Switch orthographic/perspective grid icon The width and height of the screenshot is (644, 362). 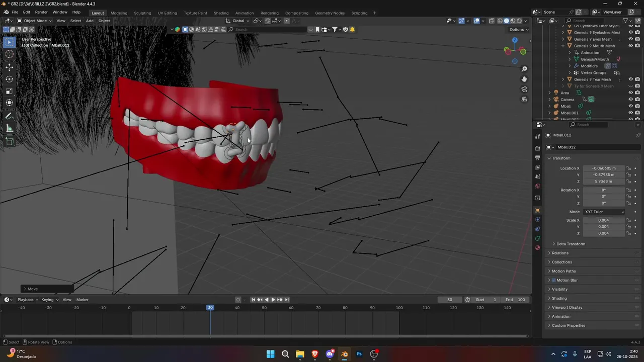pos(524,99)
